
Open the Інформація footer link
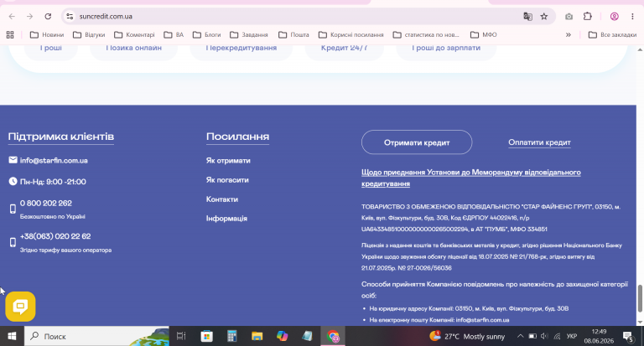(226, 219)
